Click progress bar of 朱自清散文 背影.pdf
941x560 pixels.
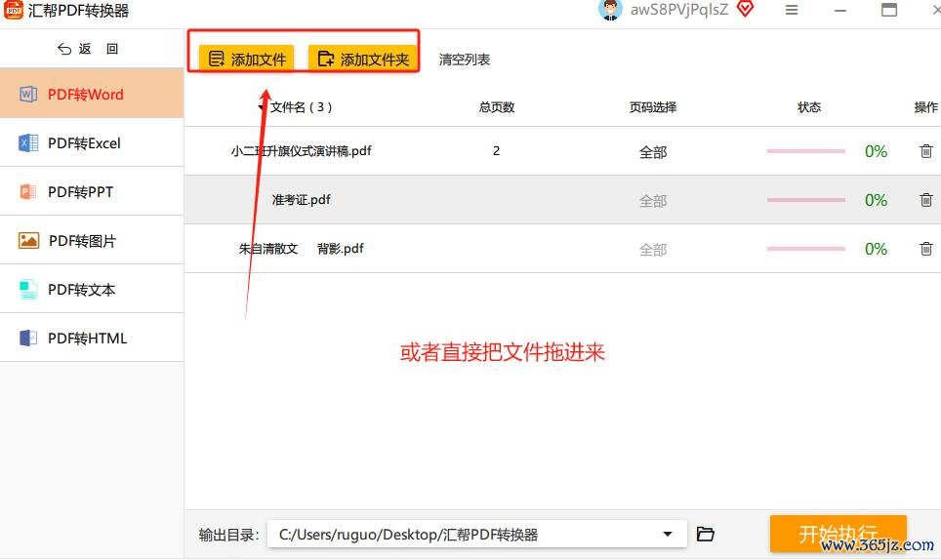(x=806, y=248)
